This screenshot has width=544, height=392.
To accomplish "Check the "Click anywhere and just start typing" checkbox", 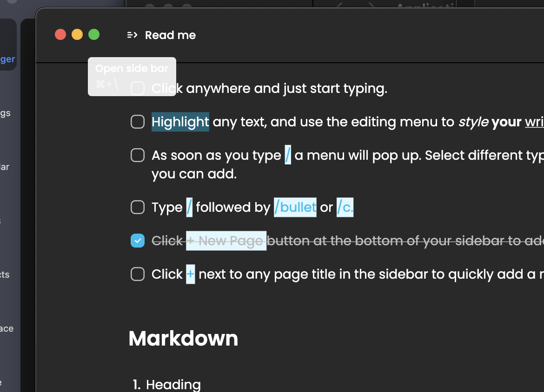I will pyautogui.click(x=138, y=88).
